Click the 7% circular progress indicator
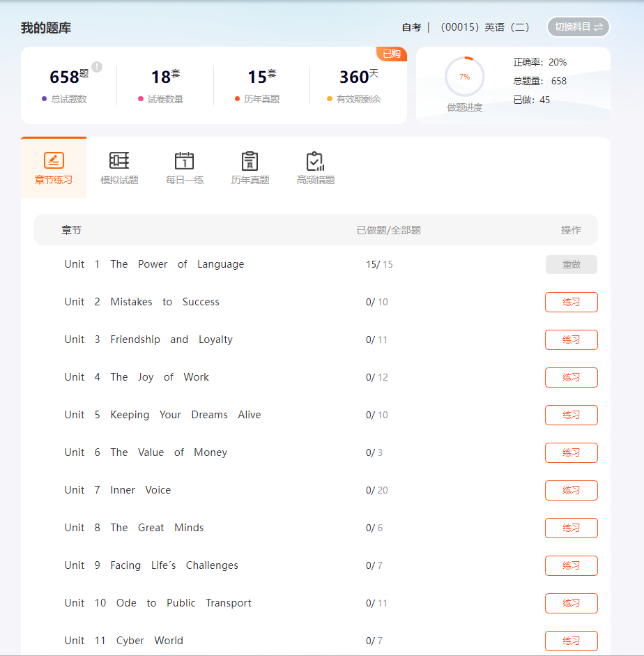The image size is (644, 656). 464,77
